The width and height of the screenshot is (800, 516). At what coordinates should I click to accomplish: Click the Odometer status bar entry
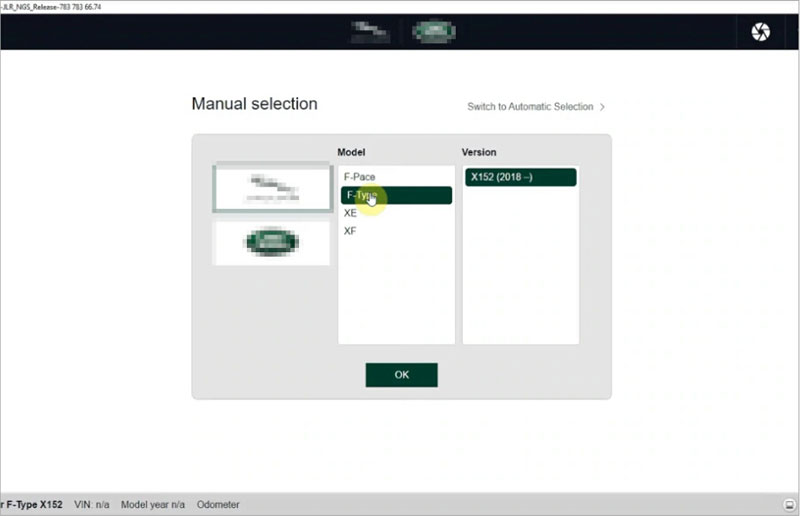point(218,505)
